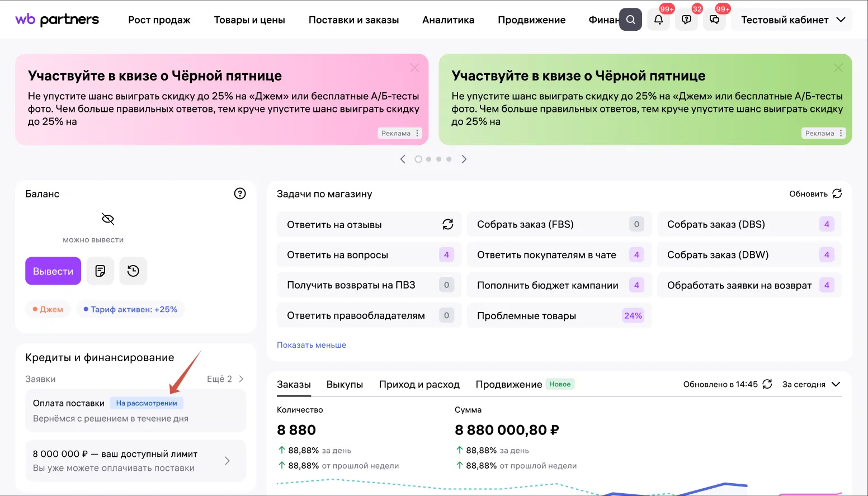The width and height of the screenshot is (868, 496).
Task: Open Рост продаж menu
Action: [x=159, y=20]
